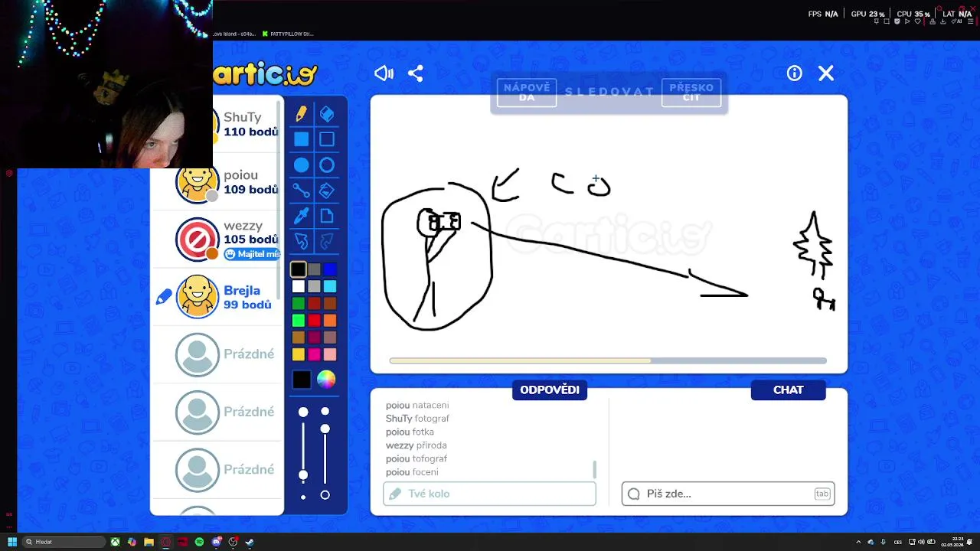Open Xbox app from taskbar

pyautogui.click(x=115, y=542)
